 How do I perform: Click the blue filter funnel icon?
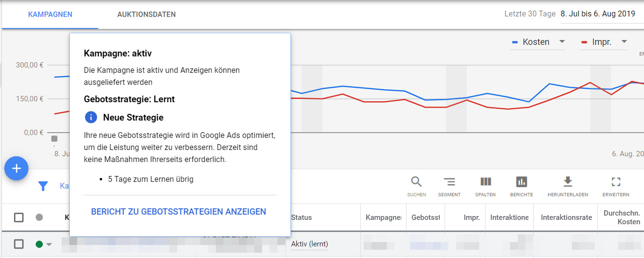pos(43,186)
